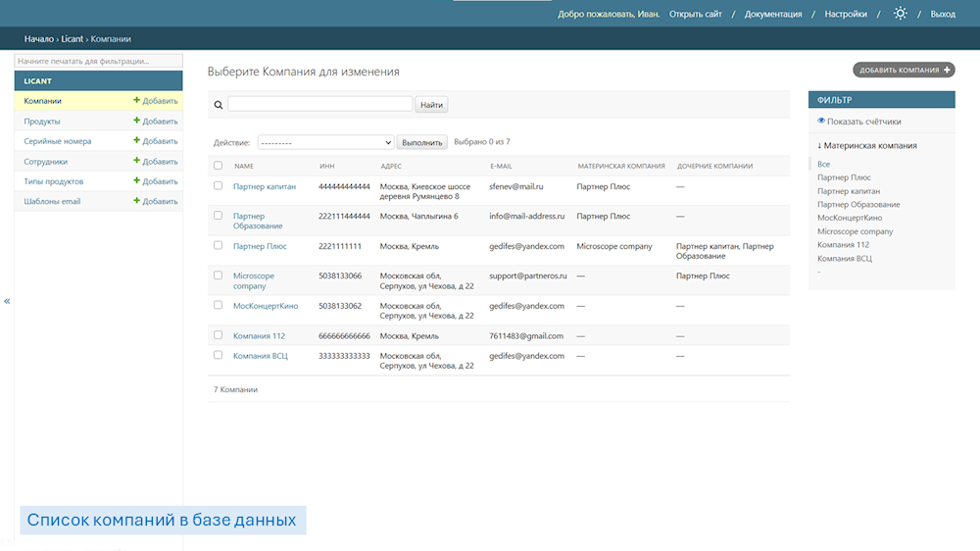
Task: Click the Найти search button
Action: (431, 104)
